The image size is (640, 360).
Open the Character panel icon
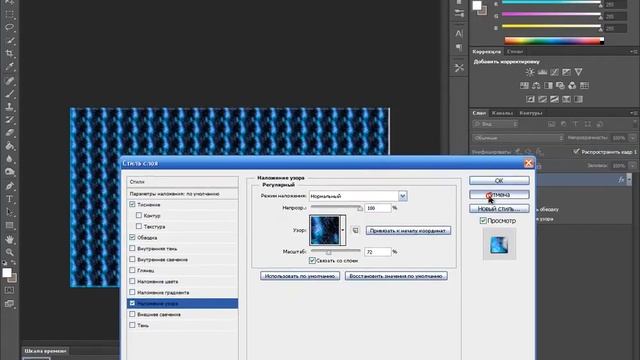click(459, 33)
